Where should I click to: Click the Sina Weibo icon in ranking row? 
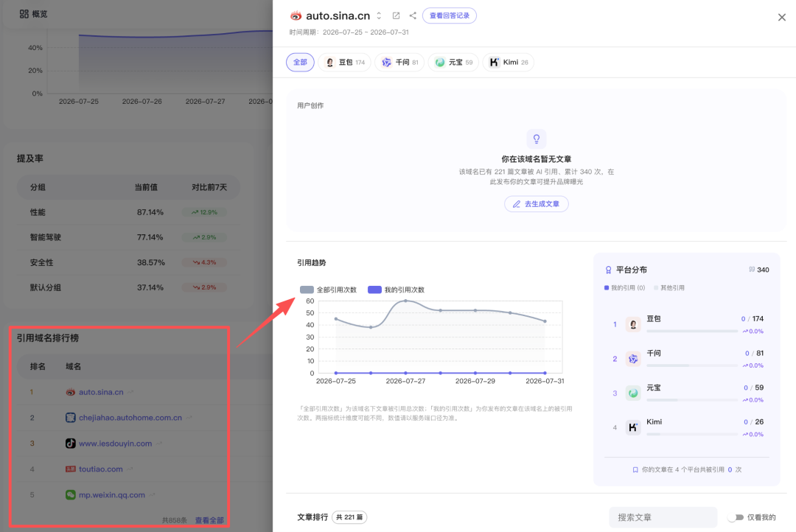(x=71, y=392)
